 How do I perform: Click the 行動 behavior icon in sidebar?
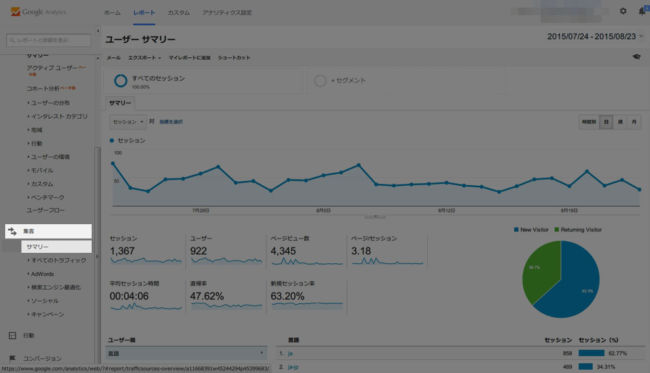pos(12,335)
